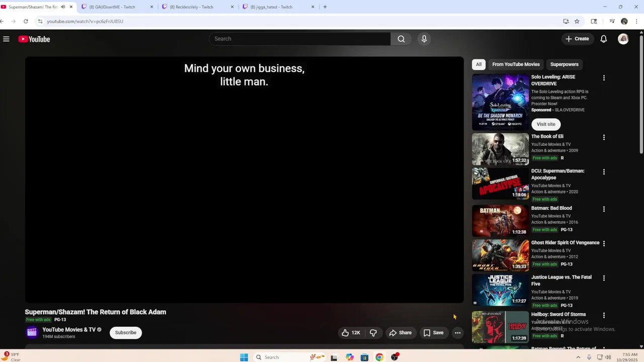Open options menu for Solo Leveling ad
The image size is (644, 362).
[x=604, y=78]
